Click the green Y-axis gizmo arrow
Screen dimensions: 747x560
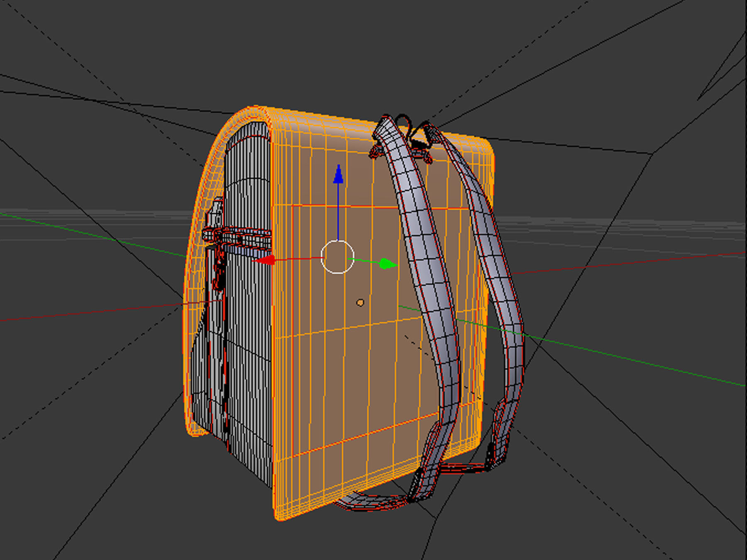point(388,264)
